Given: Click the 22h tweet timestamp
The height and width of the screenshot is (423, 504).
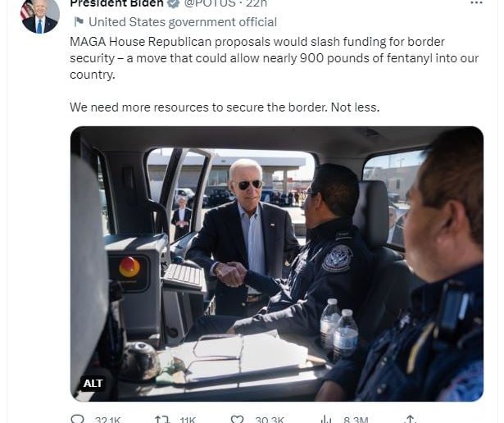Looking at the screenshot, I should click(257, 3).
